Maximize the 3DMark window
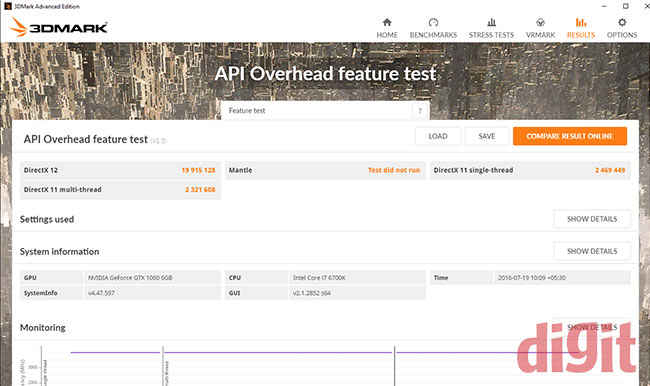The image size is (650, 386). [x=626, y=6]
